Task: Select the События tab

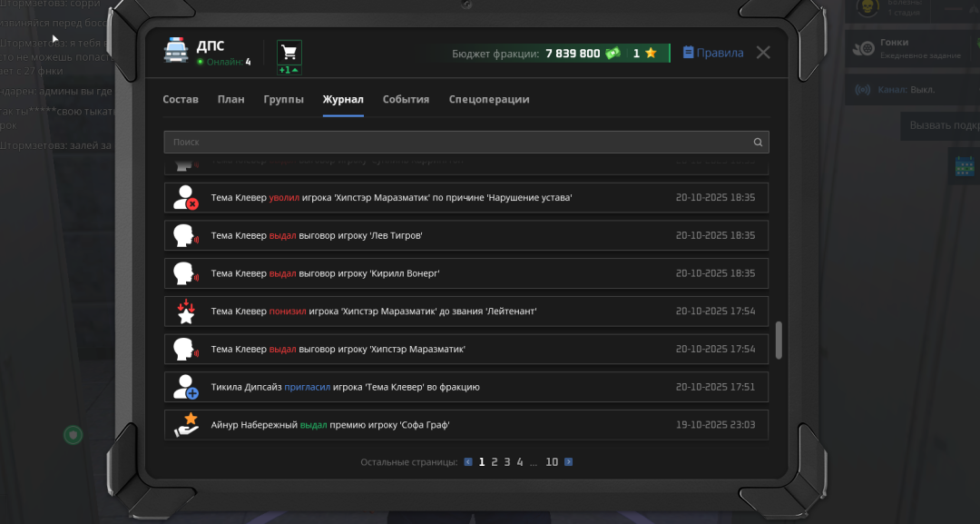Action: tap(406, 100)
